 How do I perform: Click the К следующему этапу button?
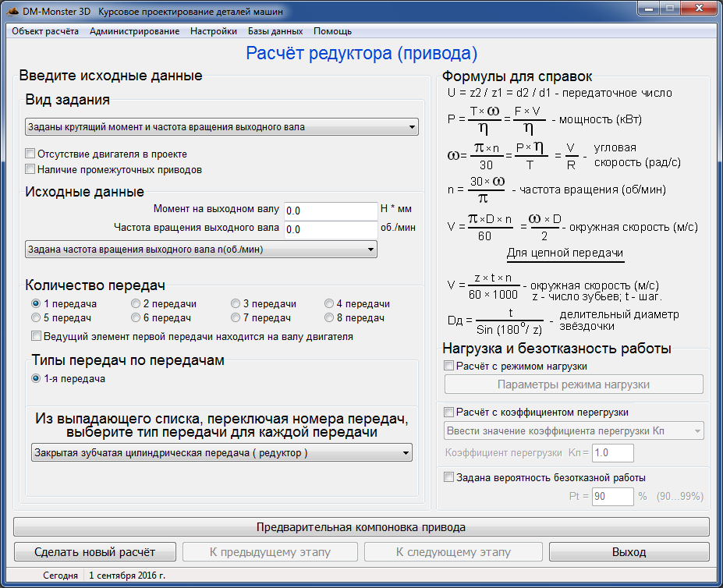[453, 552]
